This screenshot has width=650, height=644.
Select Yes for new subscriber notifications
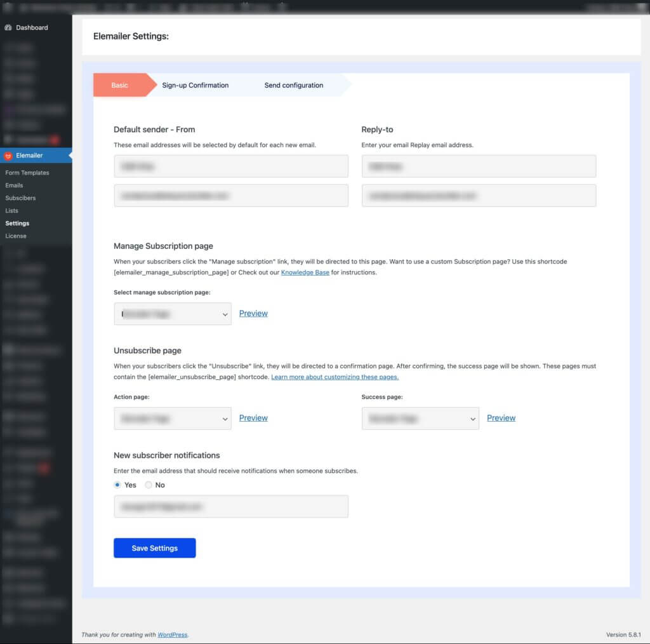(x=117, y=485)
